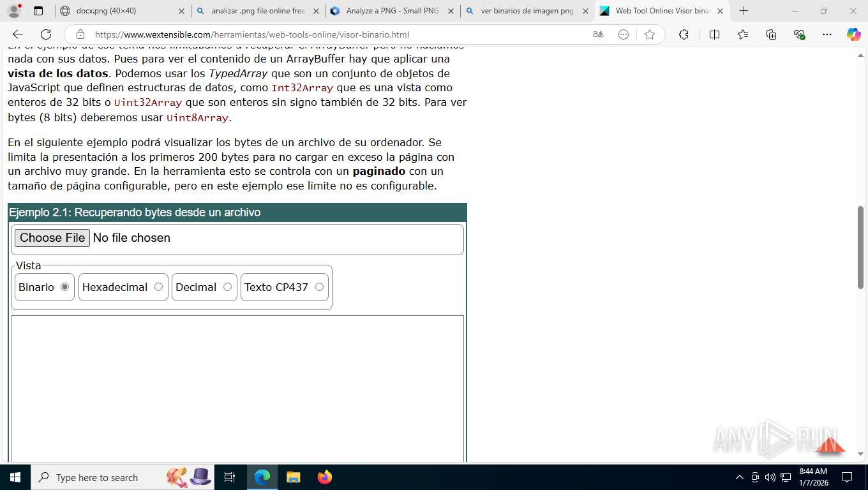Click the taskbar search box

click(x=121, y=477)
